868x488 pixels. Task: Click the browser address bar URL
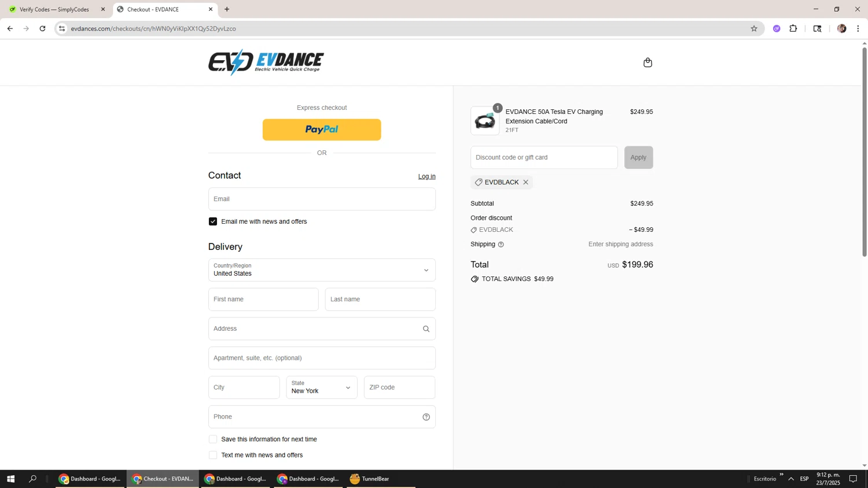click(x=153, y=28)
